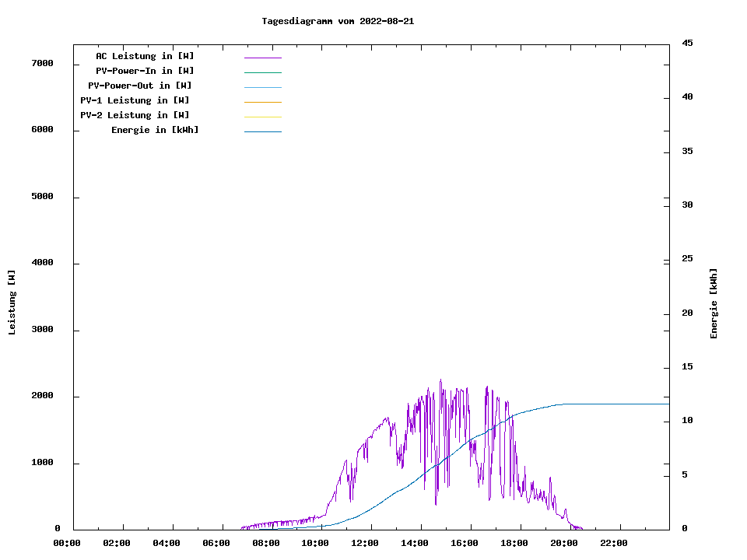The image size is (747, 560).
Task: Click the 7000 value on the left axis
Action: coord(42,63)
